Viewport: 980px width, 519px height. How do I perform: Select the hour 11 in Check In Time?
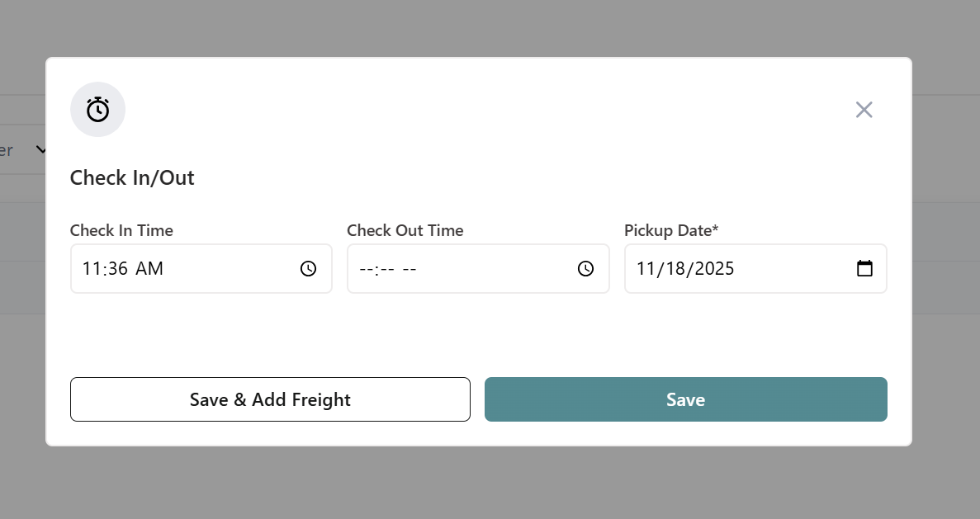pyautogui.click(x=91, y=268)
